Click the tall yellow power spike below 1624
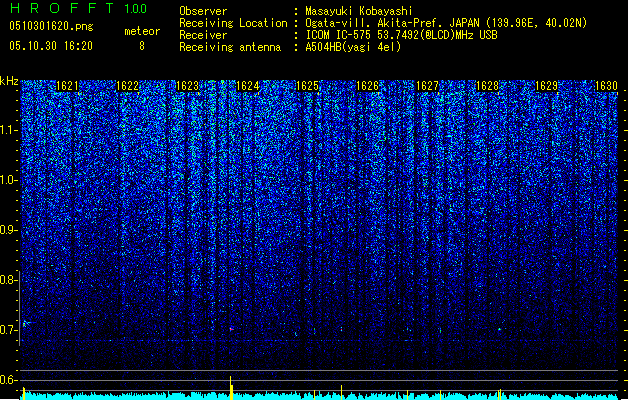 pos(231,388)
